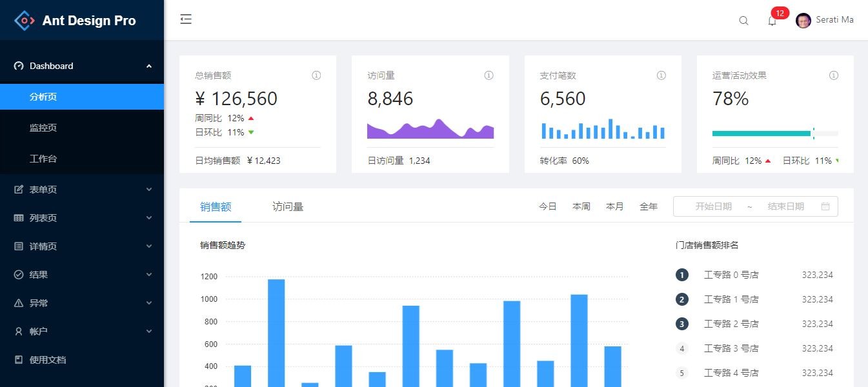868x387 pixels.
Task: Collapse the sidebar using the hamburger icon
Action: pyautogui.click(x=185, y=19)
